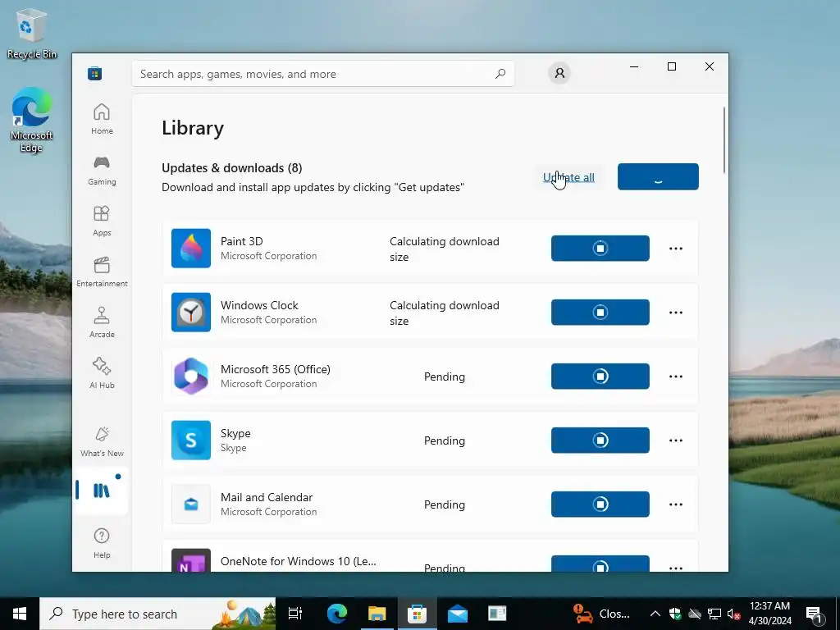Open the Arcade section
This screenshot has height=630, width=840.
pos(102,322)
